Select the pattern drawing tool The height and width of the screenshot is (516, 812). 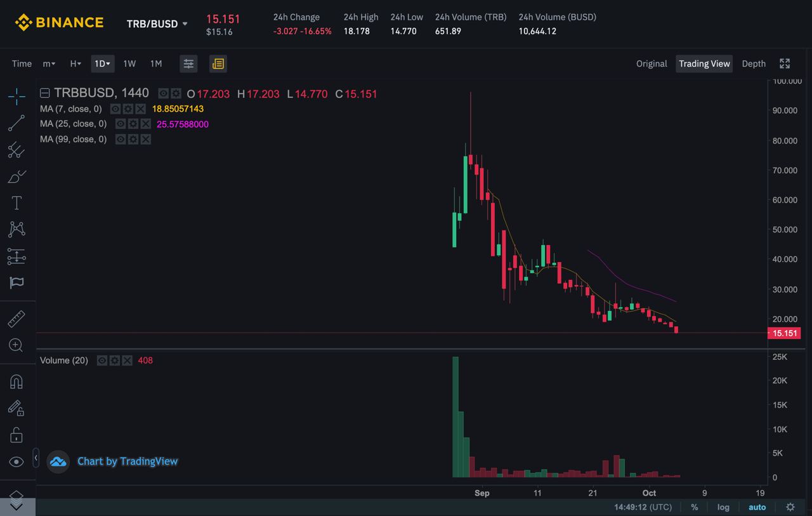(x=16, y=229)
